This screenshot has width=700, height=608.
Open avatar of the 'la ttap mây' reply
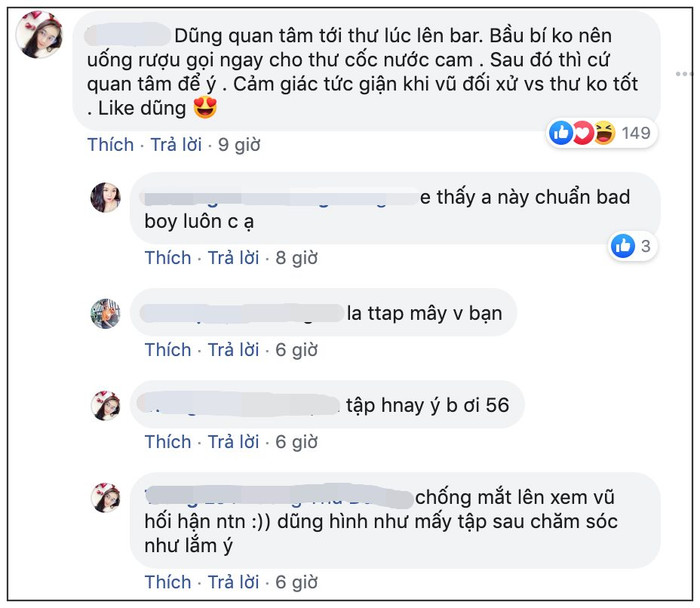pyautogui.click(x=105, y=313)
